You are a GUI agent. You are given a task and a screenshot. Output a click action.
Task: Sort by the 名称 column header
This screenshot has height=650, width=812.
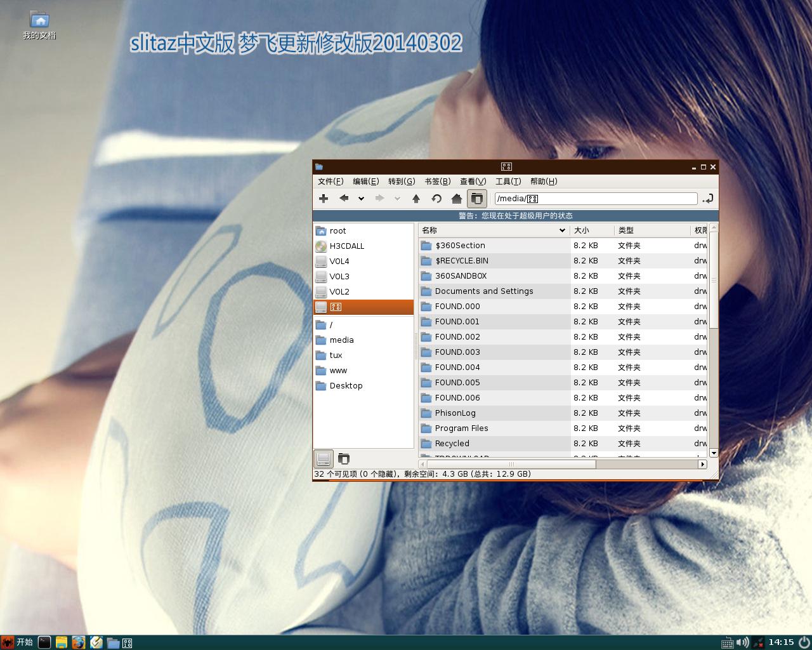point(494,230)
